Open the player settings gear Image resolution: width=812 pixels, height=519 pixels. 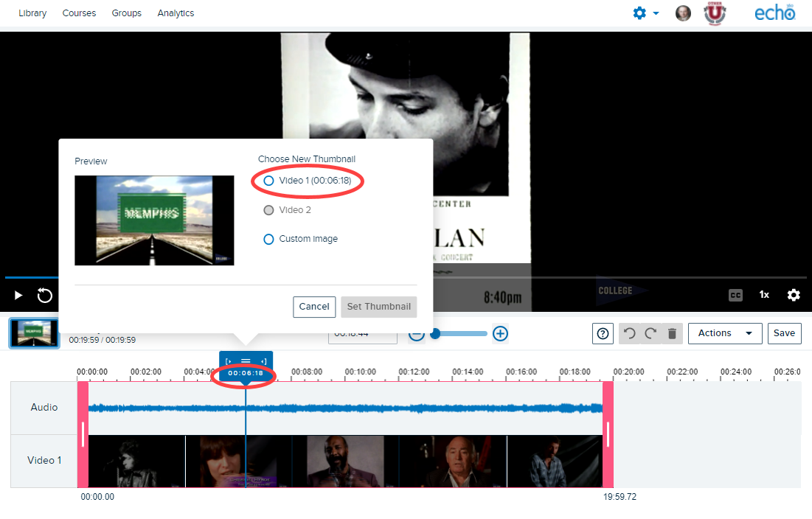[x=794, y=295]
